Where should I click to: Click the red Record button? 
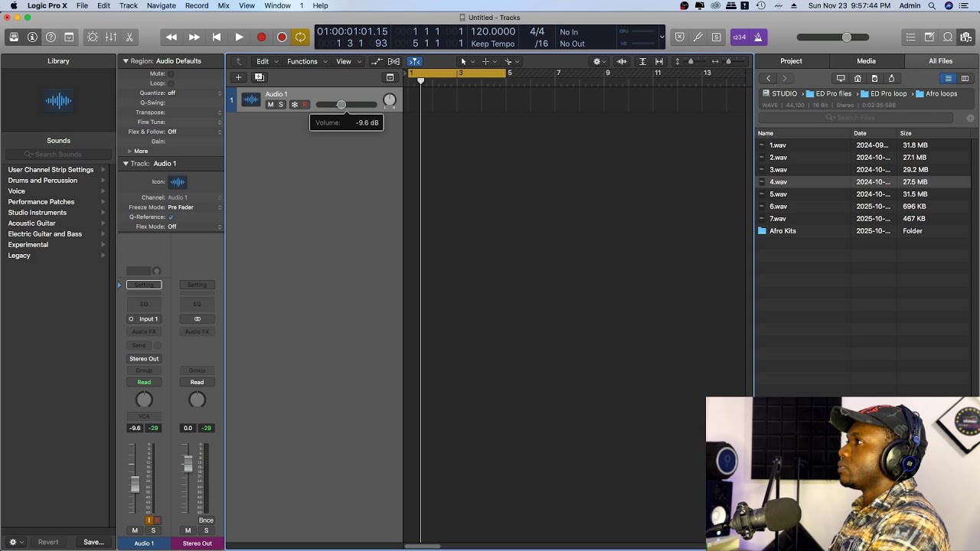click(x=261, y=37)
